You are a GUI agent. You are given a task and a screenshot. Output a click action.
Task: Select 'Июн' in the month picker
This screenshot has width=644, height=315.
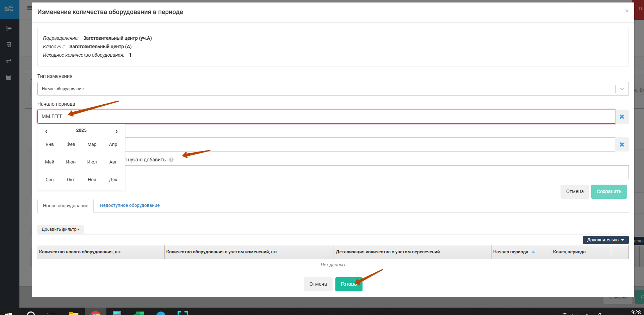tap(71, 162)
